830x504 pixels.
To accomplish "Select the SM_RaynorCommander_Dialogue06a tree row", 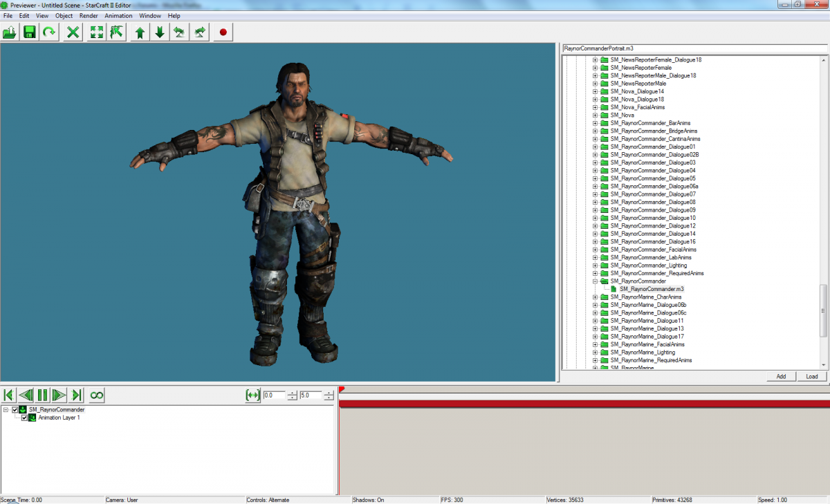I will [654, 187].
